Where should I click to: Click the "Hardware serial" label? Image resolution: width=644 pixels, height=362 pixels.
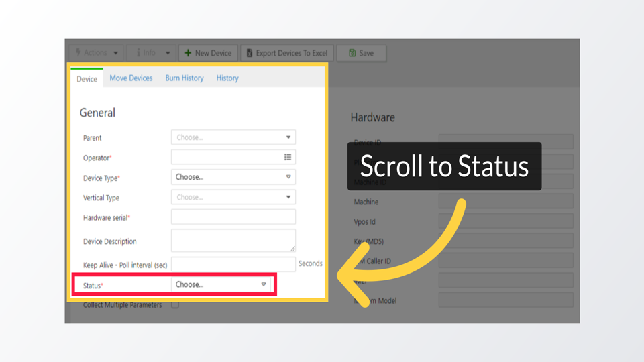pyautogui.click(x=107, y=217)
